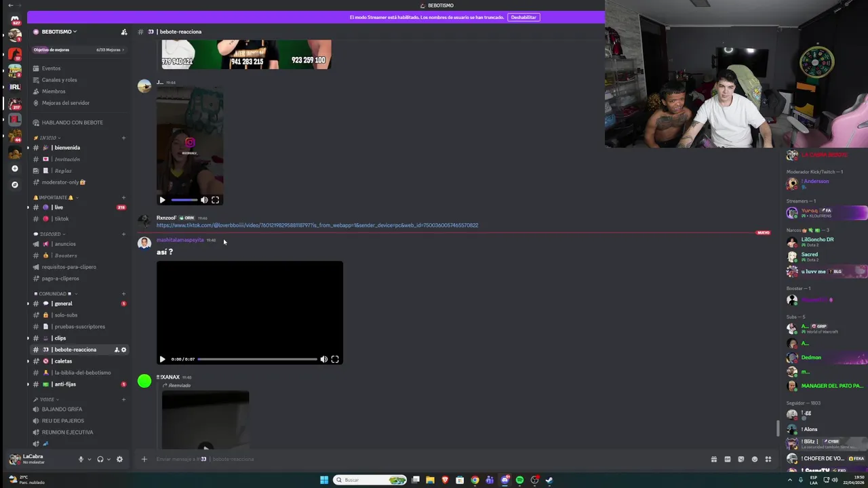Open the anuncios channel
The image size is (868, 488).
65,244
